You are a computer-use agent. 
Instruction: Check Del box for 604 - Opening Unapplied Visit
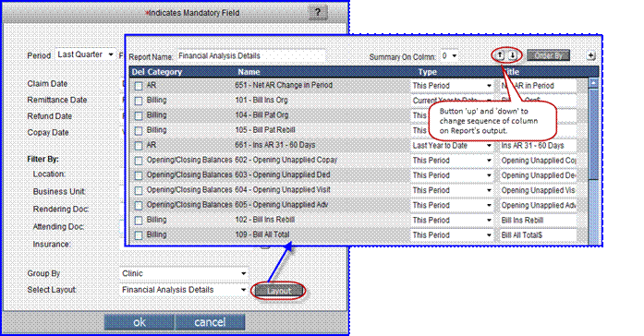(139, 191)
